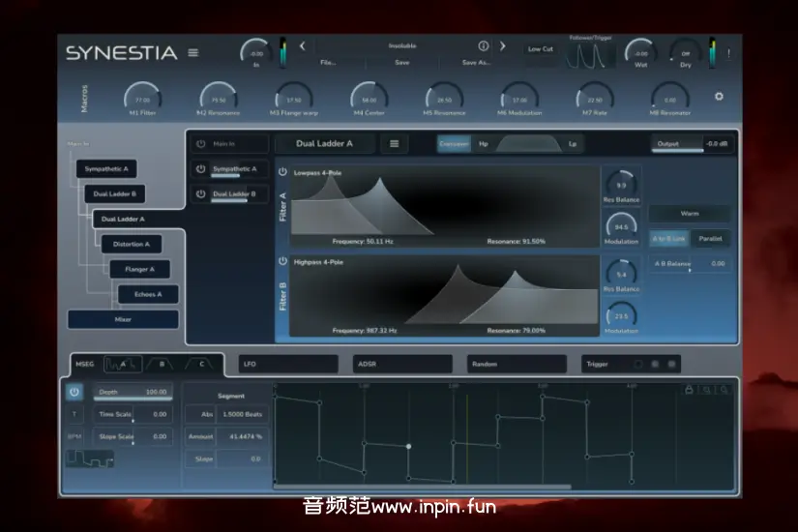Toggle Filter B power button
This screenshot has width=798, height=532.
tap(283, 261)
